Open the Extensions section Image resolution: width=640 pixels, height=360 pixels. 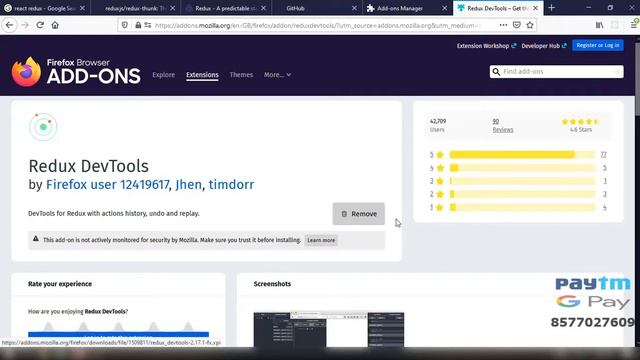[202, 75]
